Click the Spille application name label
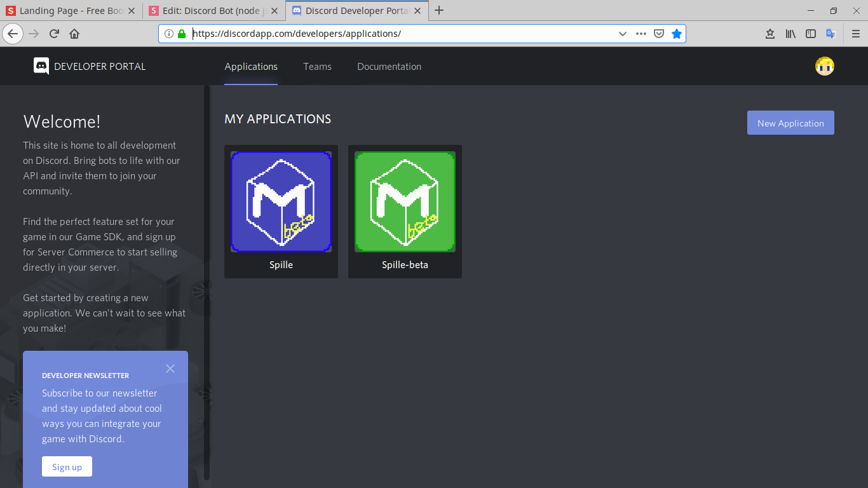This screenshot has height=488, width=868. pos(281,265)
